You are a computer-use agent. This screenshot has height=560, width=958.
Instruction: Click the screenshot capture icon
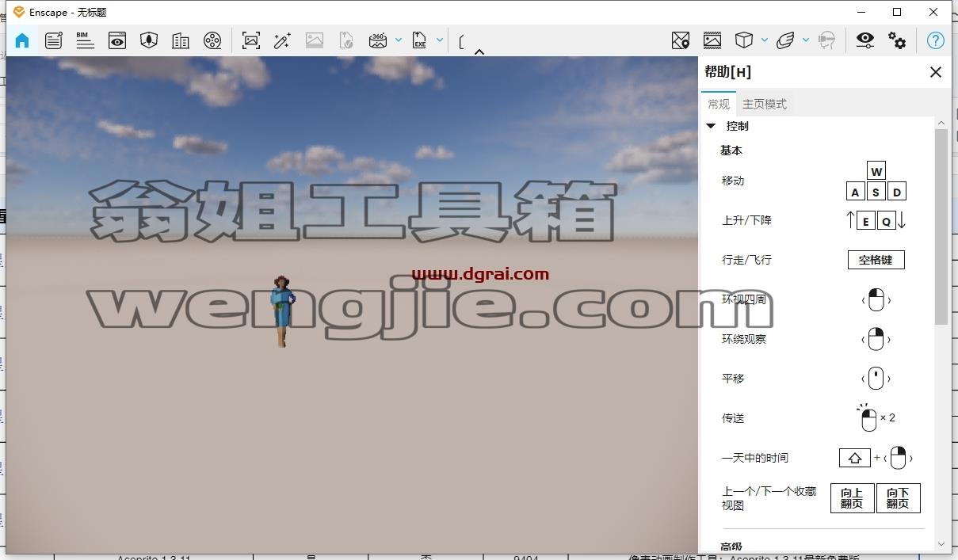click(251, 40)
